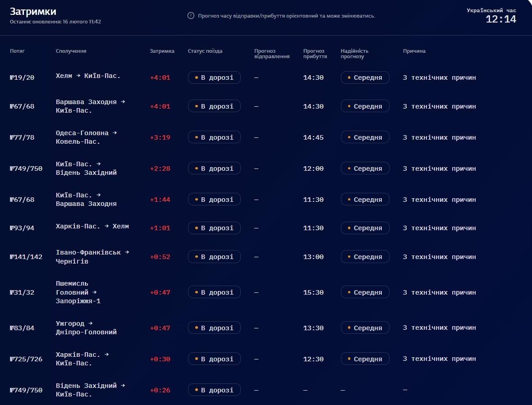532x405 pixels.
Task: Click the 'Надійність прогнозу' column header
Action: pyautogui.click(x=354, y=54)
